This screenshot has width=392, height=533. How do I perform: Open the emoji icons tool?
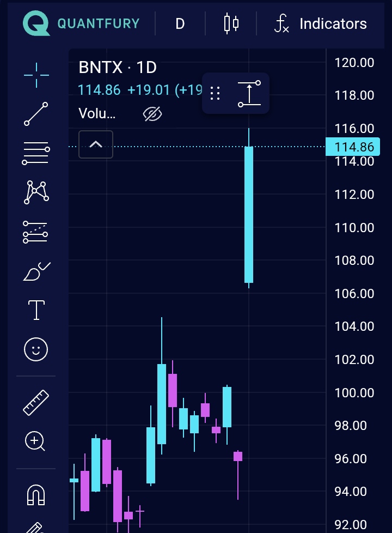(x=36, y=349)
